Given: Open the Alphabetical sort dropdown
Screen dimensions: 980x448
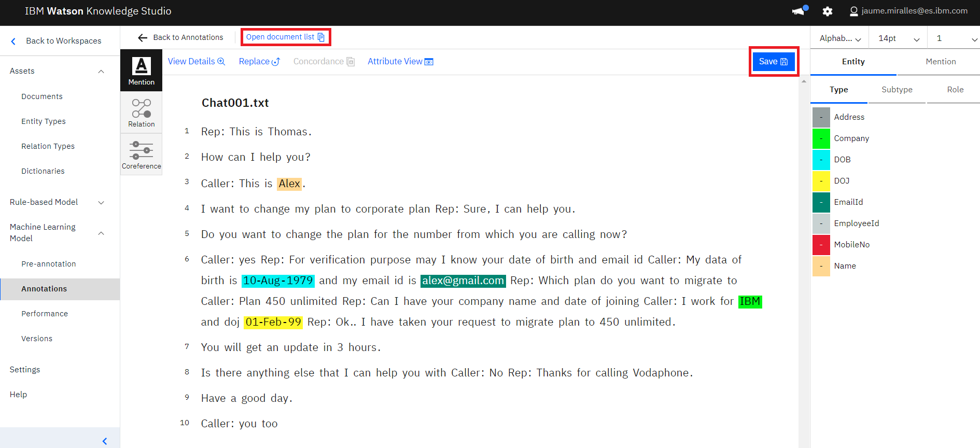Looking at the screenshot, I should click(x=840, y=38).
